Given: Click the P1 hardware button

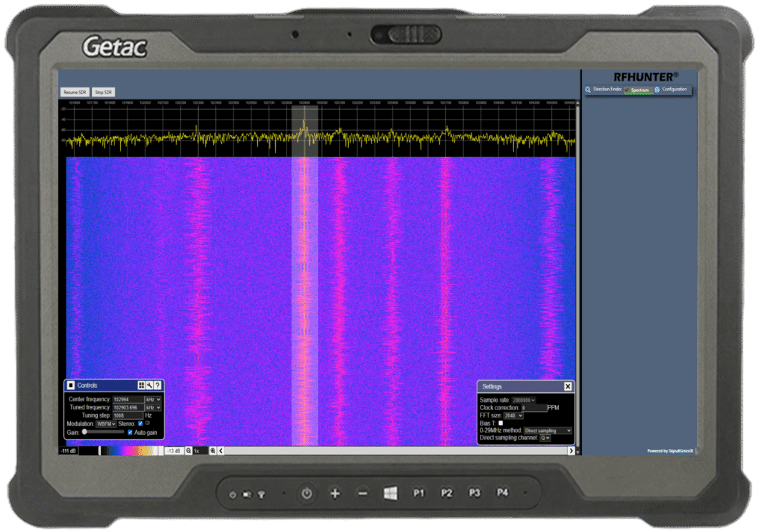Looking at the screenshot, I should [418, 493].
